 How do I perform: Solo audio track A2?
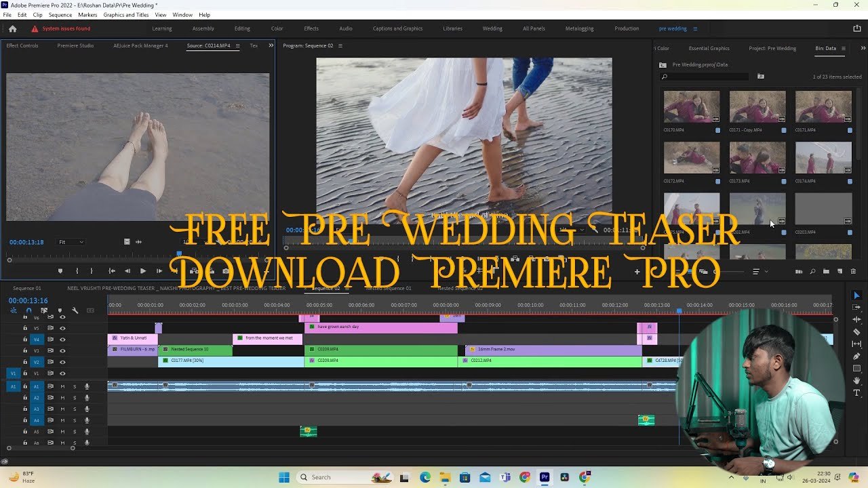[75, 398]
